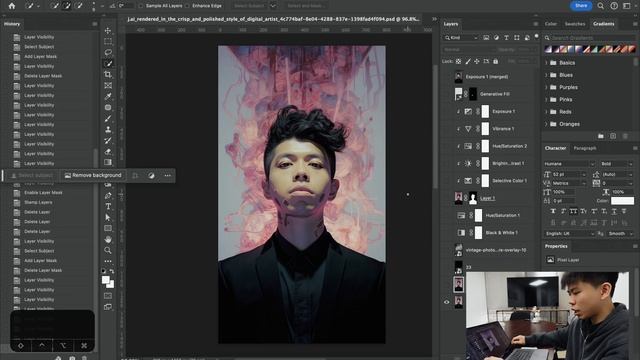Select the Zoom tool

pyautogui.click(x=108, y=250)
